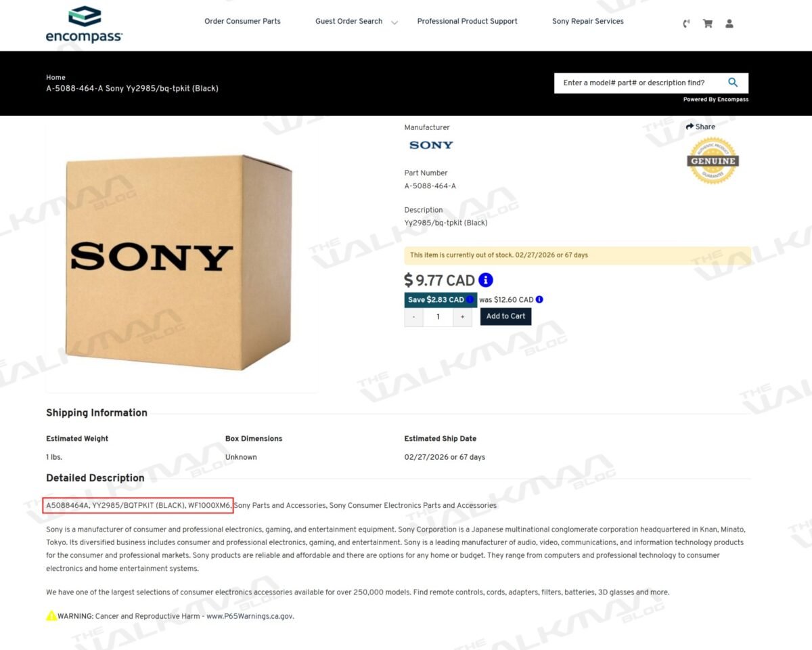This screenshot has height=650, width=812.
Task: Click the Home breadcrumb link
Action: (x=55, y=78)
